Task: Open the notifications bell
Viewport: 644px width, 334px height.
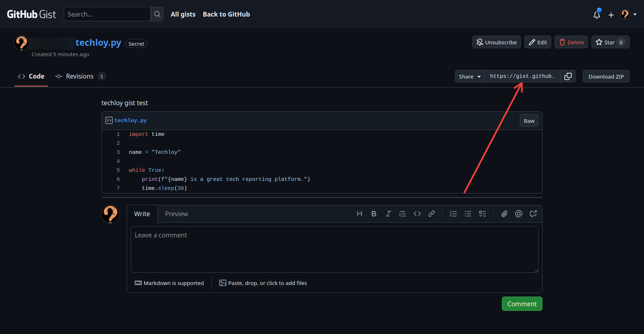Action: click(x=596, y=14)
